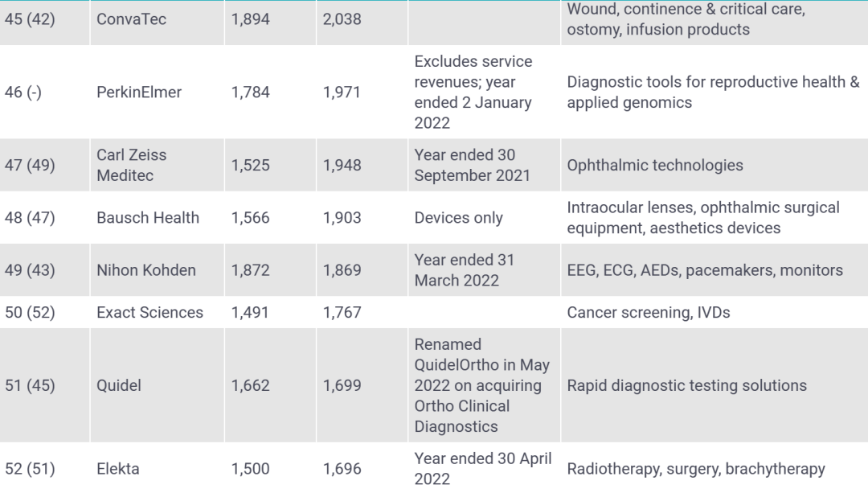This screenshot has width=868, height=493.
Task: Select the Bausch Health company name
Action: (148, 218)
